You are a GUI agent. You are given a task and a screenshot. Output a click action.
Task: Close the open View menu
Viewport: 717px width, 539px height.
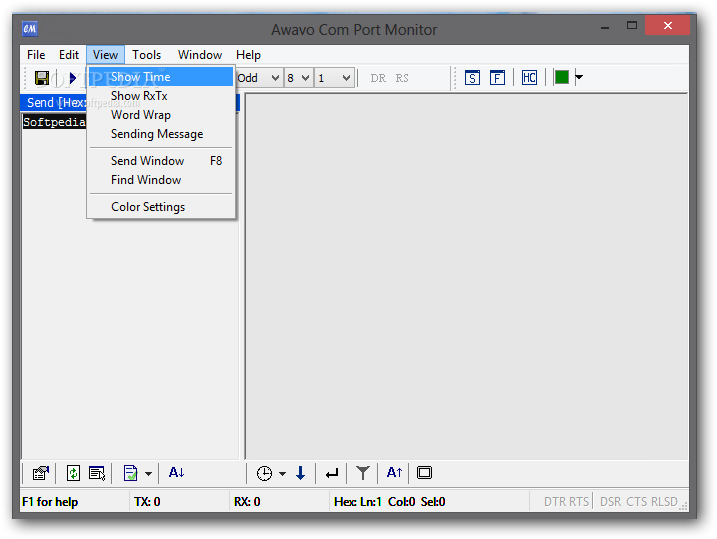[106, 55]
